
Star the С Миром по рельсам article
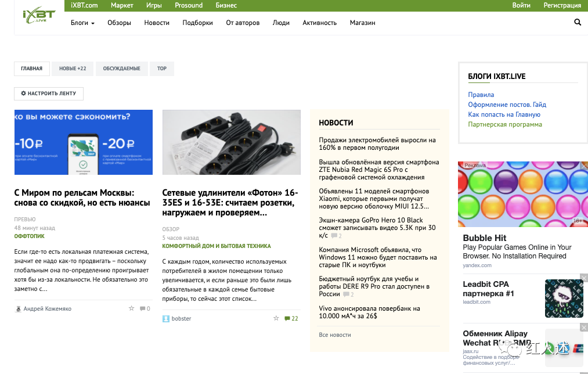pos(131,308)
